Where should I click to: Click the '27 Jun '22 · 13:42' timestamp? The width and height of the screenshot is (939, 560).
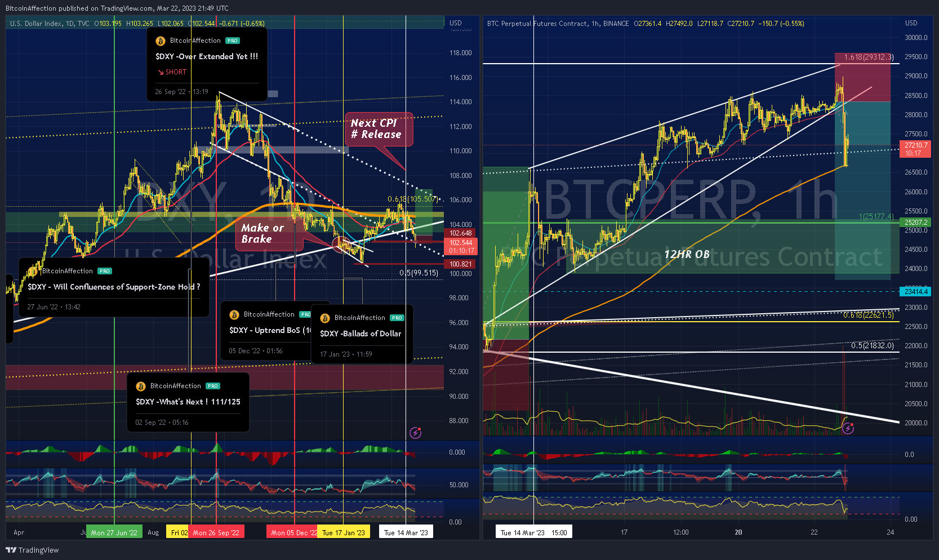pos(54,307)
